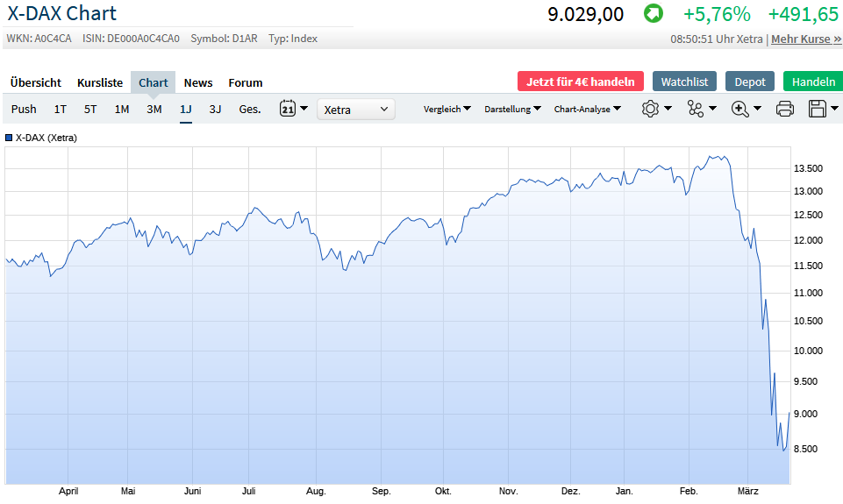This screenshot has height=504, width=843.
Task: Click the März month label
Action: [748, 491]
